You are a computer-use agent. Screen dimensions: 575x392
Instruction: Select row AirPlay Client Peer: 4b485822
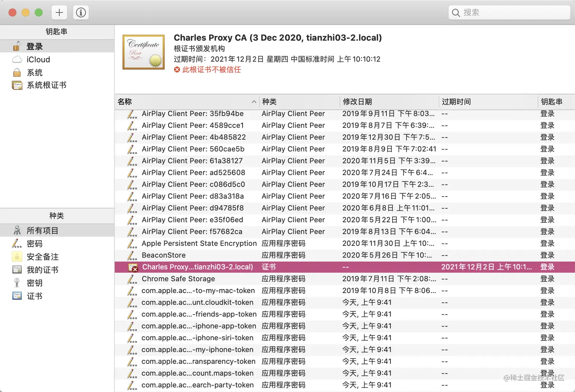pyautogui.click(x=345, y=137)
